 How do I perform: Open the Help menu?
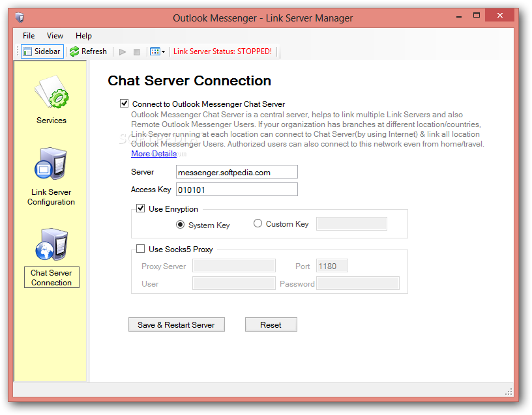coord(83,36)
